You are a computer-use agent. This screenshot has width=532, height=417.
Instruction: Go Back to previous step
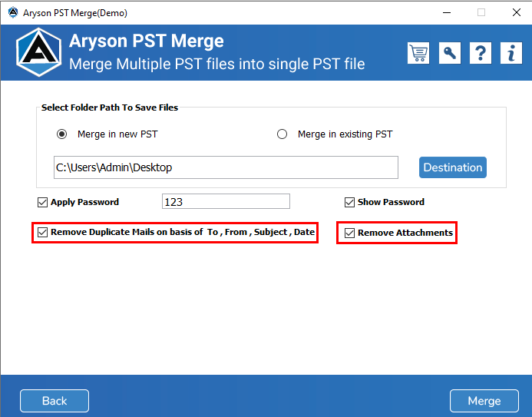[55, 401]
